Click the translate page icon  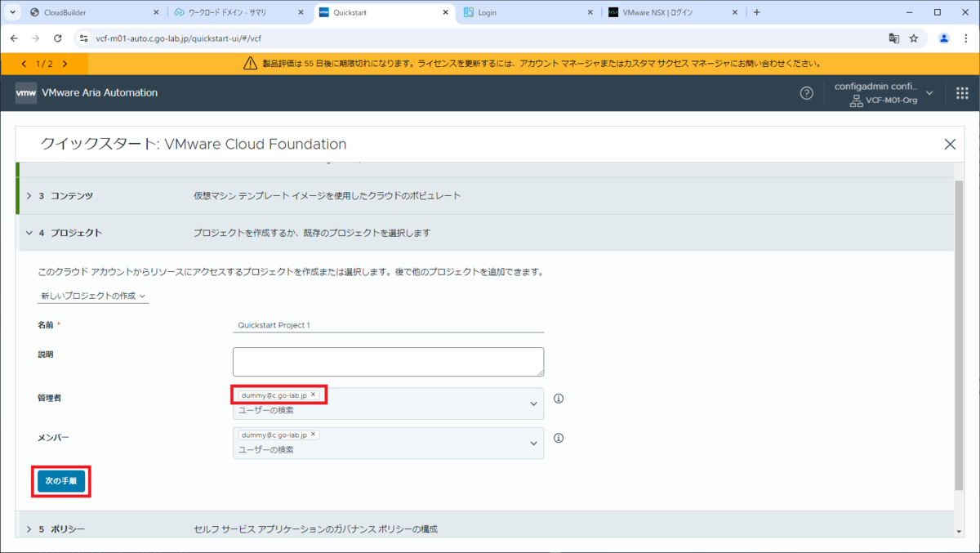coord(894,38)
